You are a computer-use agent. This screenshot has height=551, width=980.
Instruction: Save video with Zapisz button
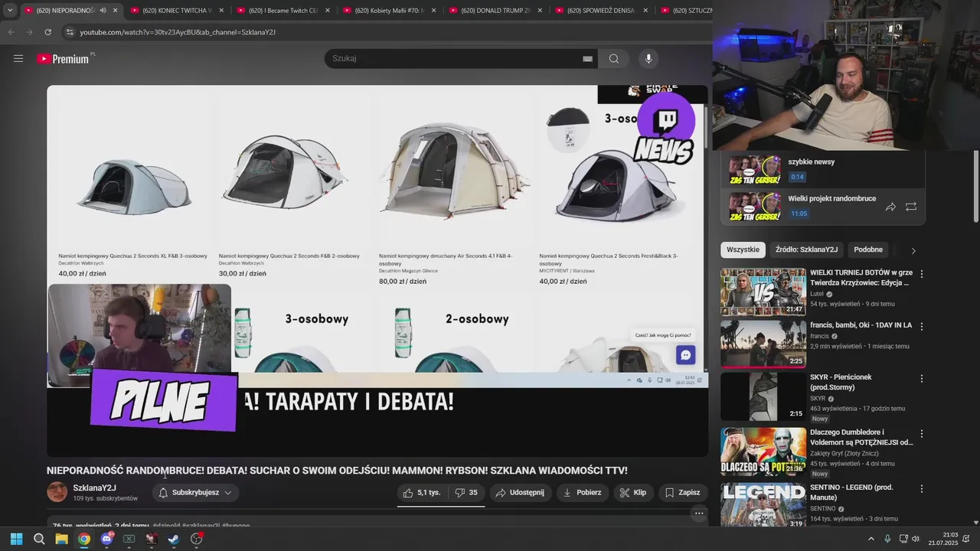pos(682,493)
